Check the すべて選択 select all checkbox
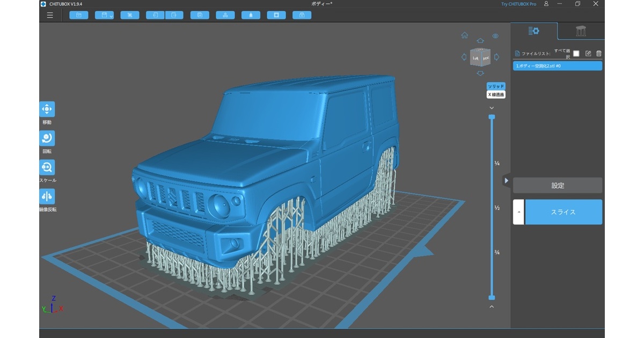This screenshot has width=644, height=338. pyautogui.click(x=576, y=54)
